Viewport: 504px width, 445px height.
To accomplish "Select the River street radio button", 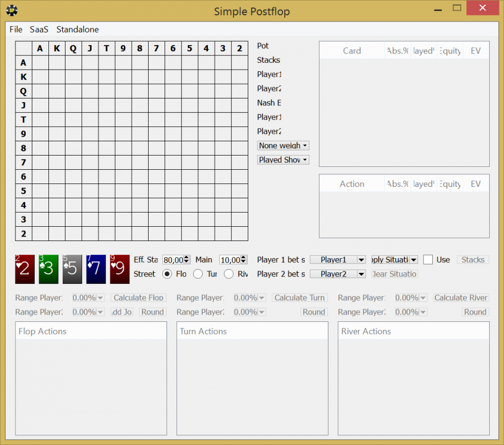I will pos(229,274).
